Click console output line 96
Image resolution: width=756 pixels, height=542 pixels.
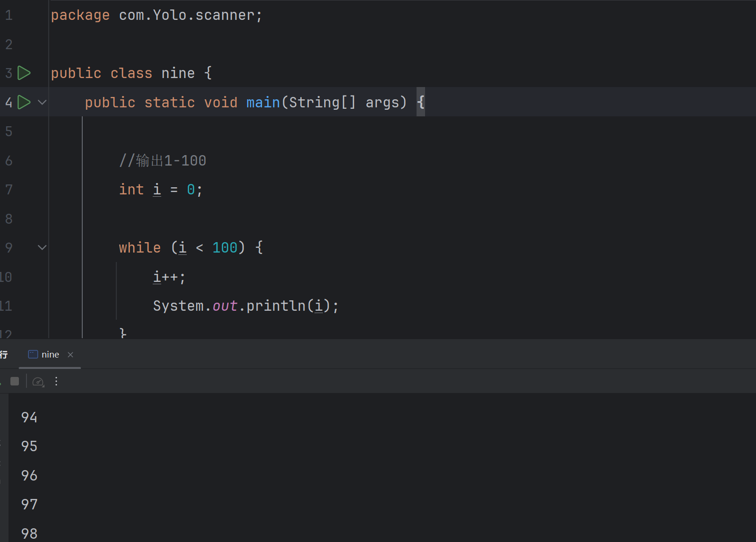29,475
